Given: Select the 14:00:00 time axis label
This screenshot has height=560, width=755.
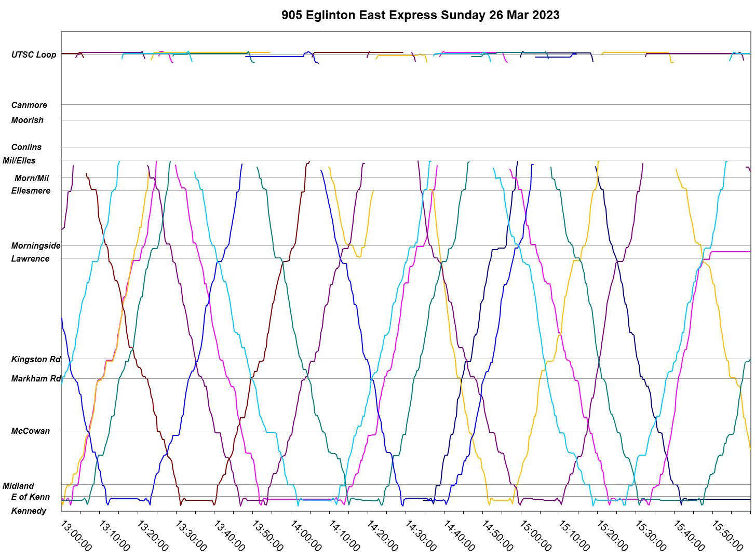Looking at the screenshot, I should pyautogui.click(x=305, y=536).
